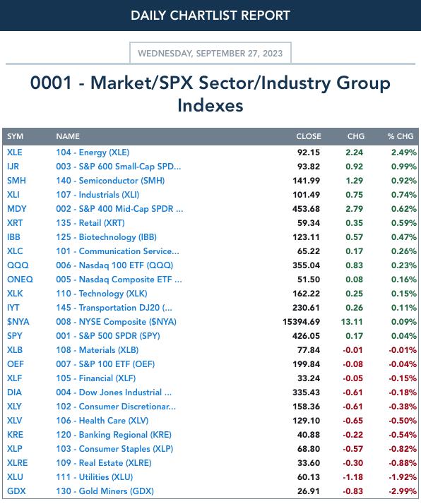Open 130 - Gold Miners (GDX) link
421x504 pixels.
[105, 491]
